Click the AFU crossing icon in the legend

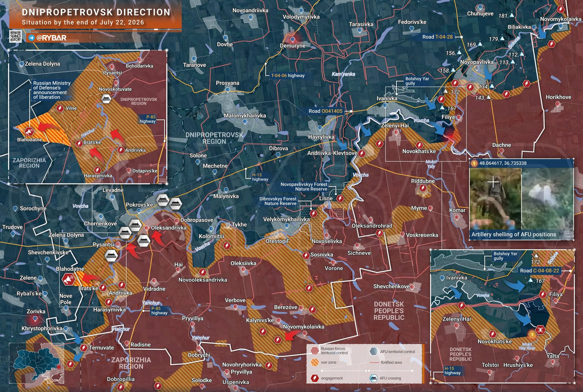(374, 378)
